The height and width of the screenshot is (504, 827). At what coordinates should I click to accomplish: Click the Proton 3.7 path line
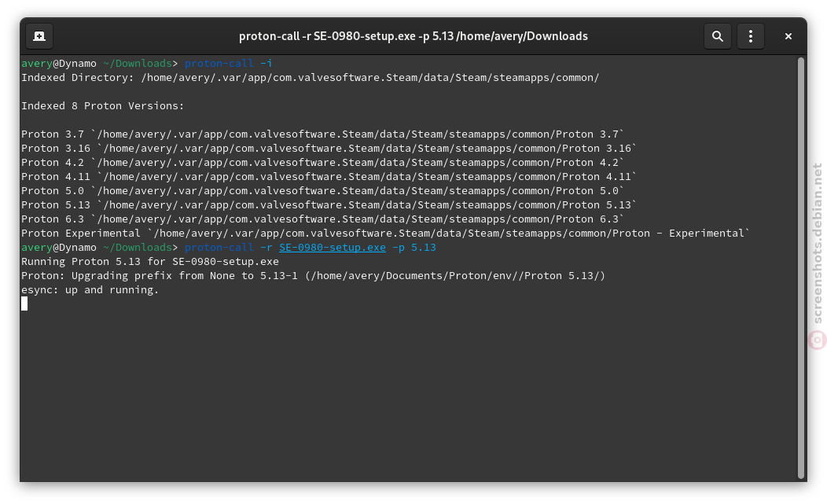pos(322,134)
